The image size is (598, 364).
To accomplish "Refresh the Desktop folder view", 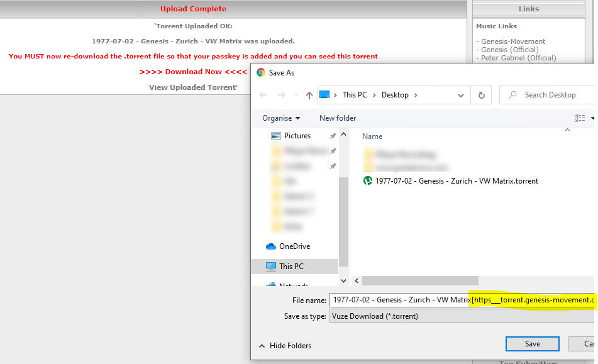I will [481, 96].
